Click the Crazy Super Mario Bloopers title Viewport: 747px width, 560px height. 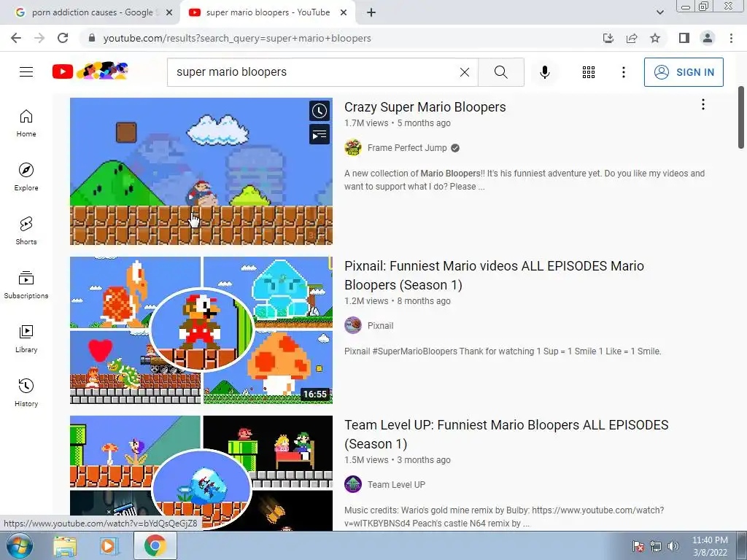pyautogui.click(x=425, y=107)
